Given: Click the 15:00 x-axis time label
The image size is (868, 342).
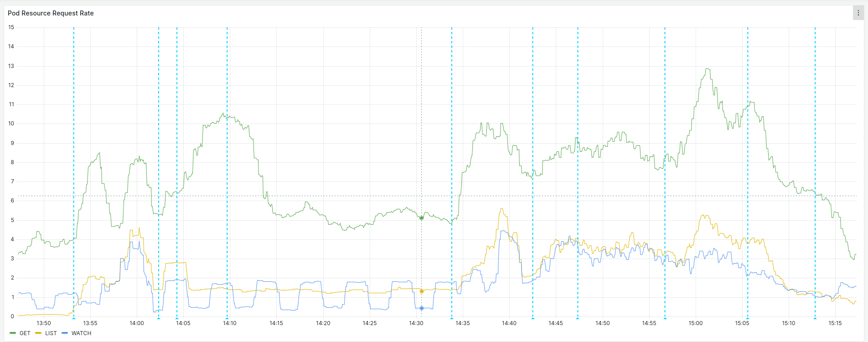Looking at the screenshot, I should 696,323.
